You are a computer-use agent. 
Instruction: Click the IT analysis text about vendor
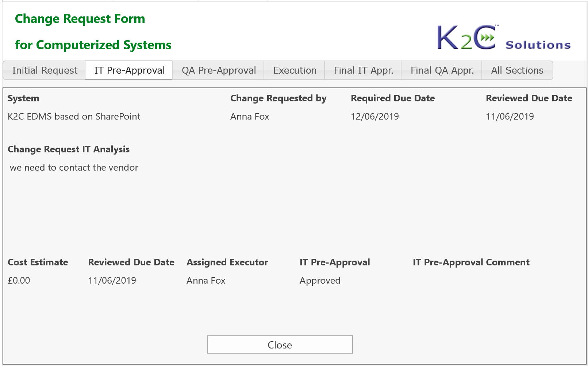click(x=74, y=168)
